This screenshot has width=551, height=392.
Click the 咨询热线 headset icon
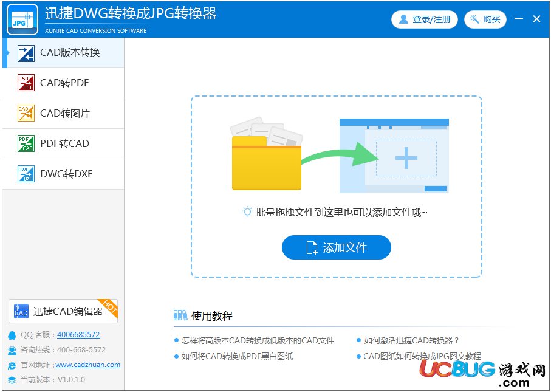[12, 350]
